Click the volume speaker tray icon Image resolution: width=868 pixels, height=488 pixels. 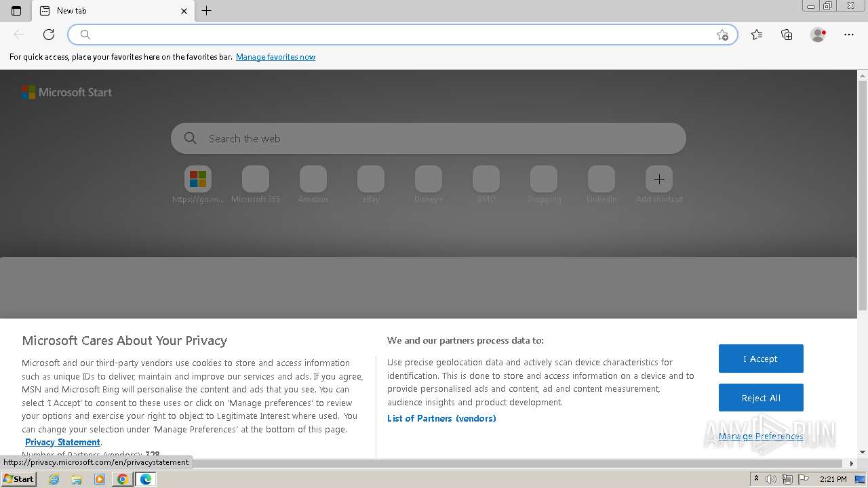point(771,479)
